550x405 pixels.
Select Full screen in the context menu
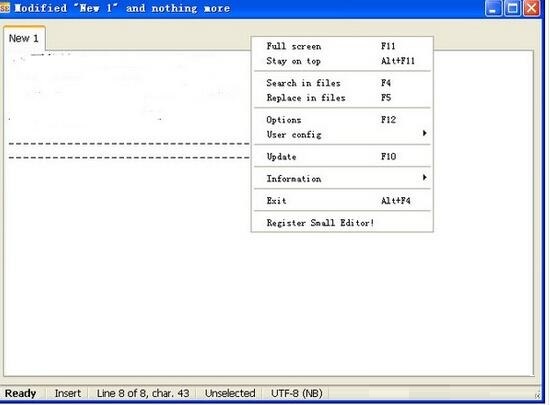342,46
